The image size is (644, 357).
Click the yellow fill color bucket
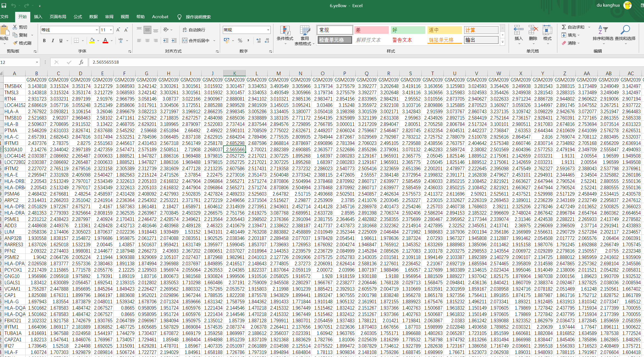[92, 40]
